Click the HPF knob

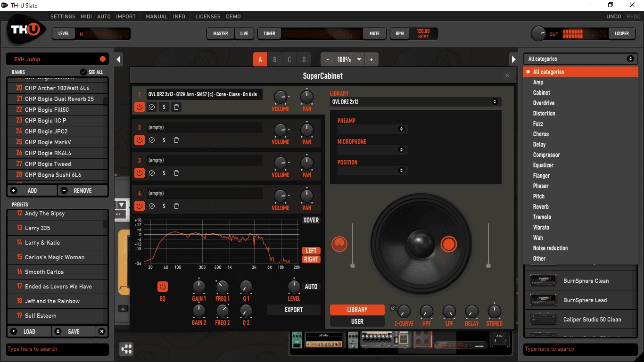tap(427, 312)
